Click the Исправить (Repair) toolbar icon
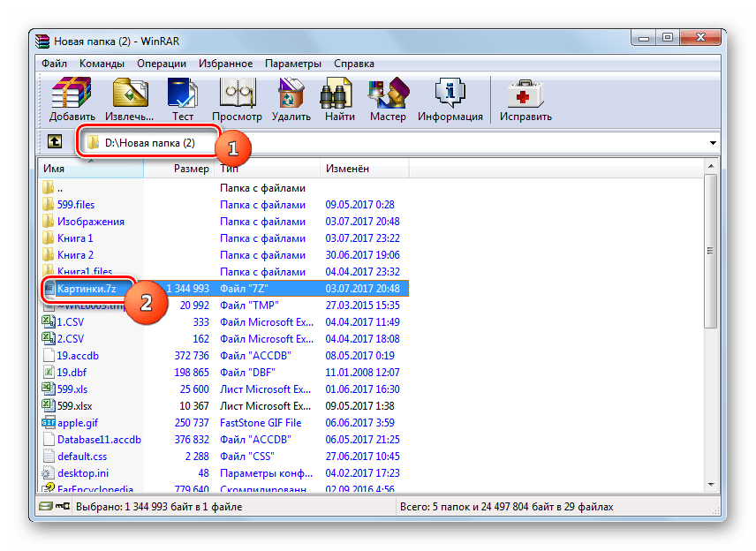756x551 pixels. click(x=525, y=94)
